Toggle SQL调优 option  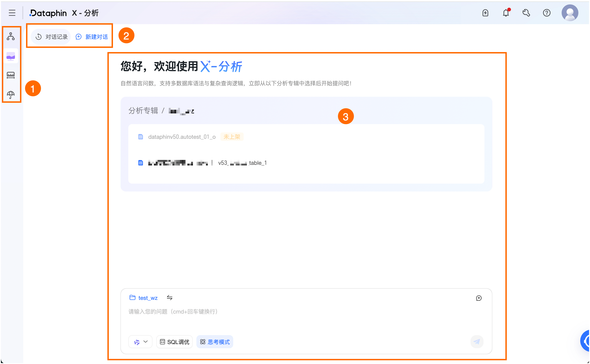pos(175,342)
